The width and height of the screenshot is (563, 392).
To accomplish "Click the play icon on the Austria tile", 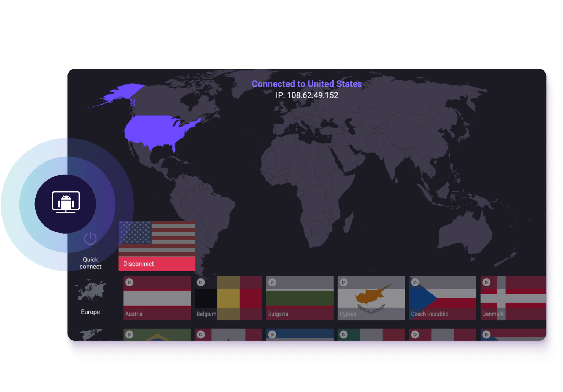I will (x=129, y=282).
